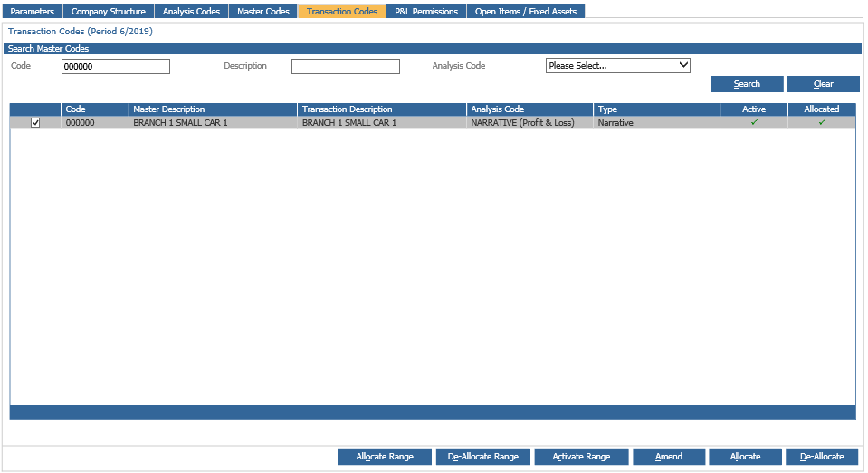Open the Analysis Code dropdown
The width and height of the screenshot is (868, 473).
tap(618, 65)
